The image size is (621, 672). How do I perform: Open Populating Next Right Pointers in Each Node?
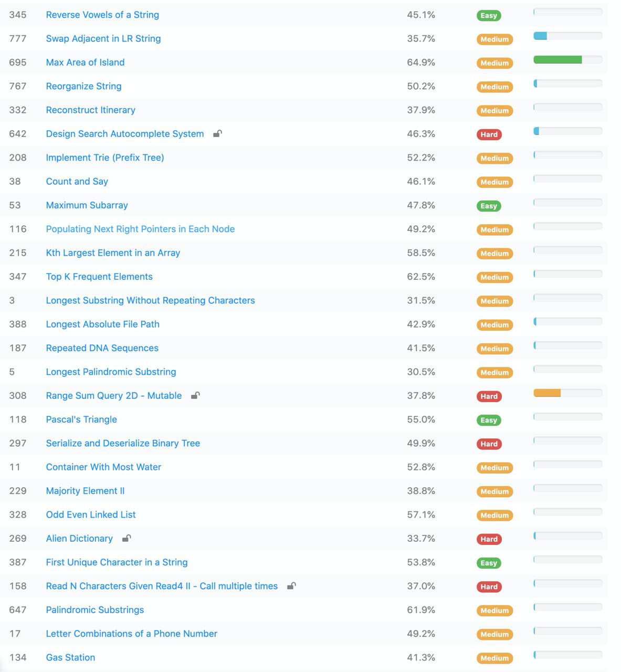(140, 229)
